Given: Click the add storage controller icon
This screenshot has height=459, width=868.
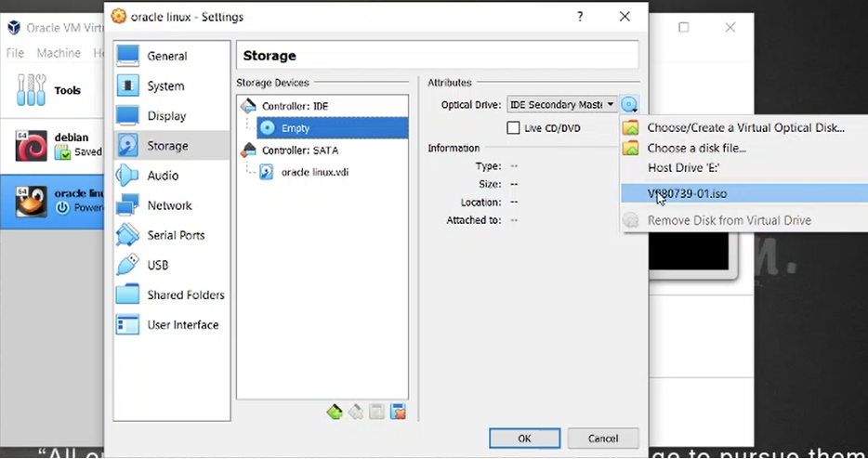Looking at the screenshot, I should coord(335,412).
